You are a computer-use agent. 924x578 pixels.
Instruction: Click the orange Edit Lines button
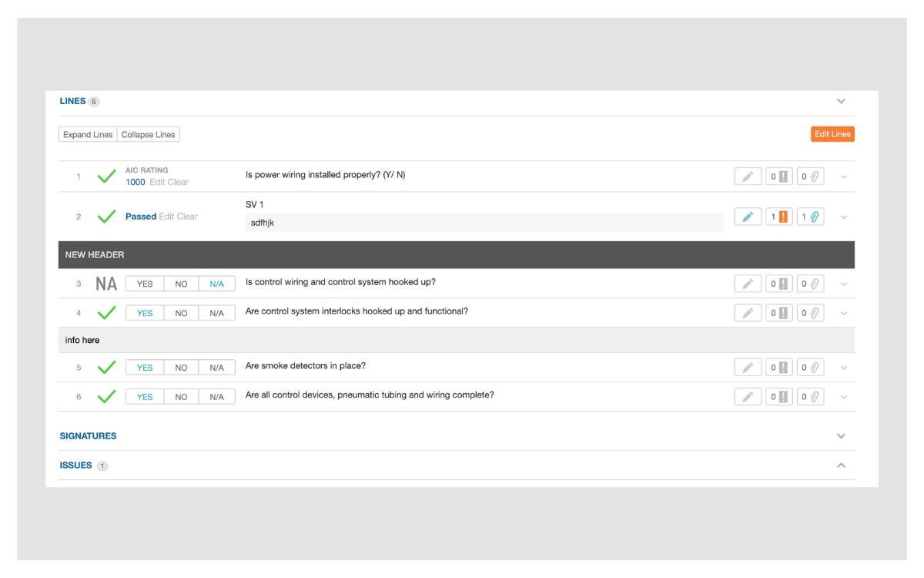coord(832,134)
